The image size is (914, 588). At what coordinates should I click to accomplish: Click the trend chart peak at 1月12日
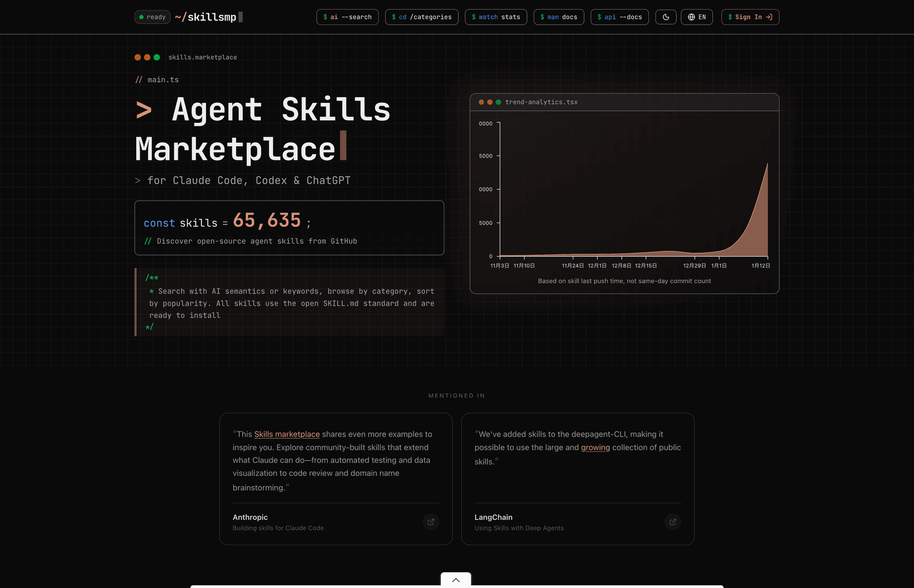[767, 164]
